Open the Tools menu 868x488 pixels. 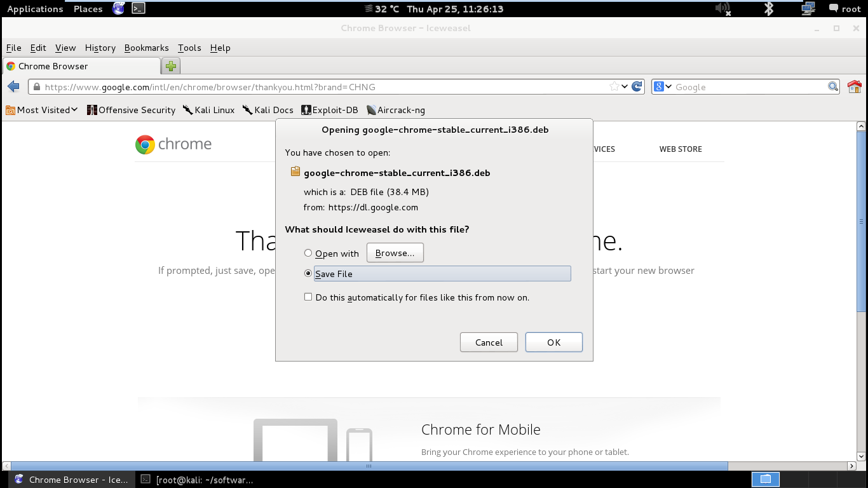click(189, 48)
